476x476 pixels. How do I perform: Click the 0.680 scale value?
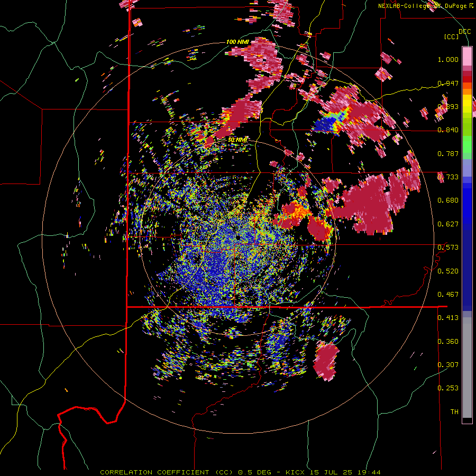[x=448, y=200]
